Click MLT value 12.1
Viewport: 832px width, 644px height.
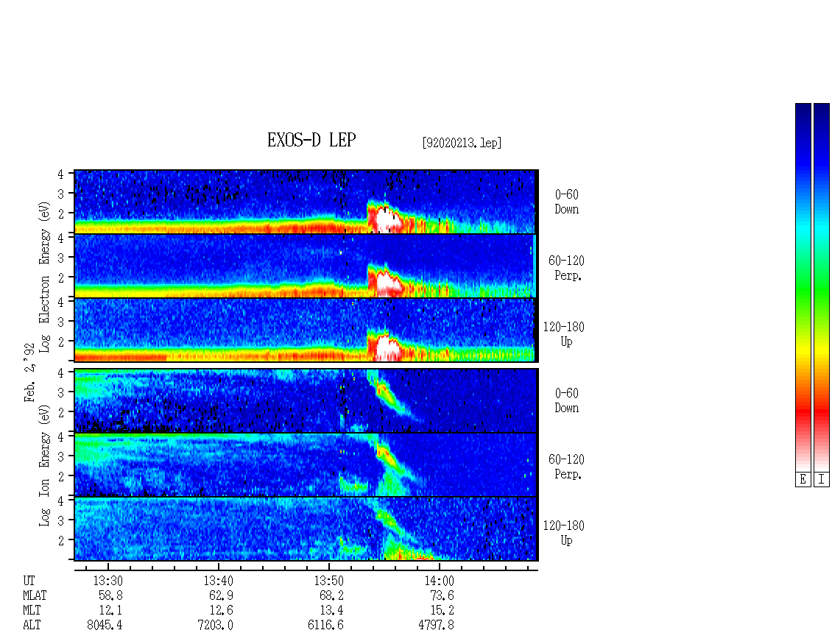(110, 610)
